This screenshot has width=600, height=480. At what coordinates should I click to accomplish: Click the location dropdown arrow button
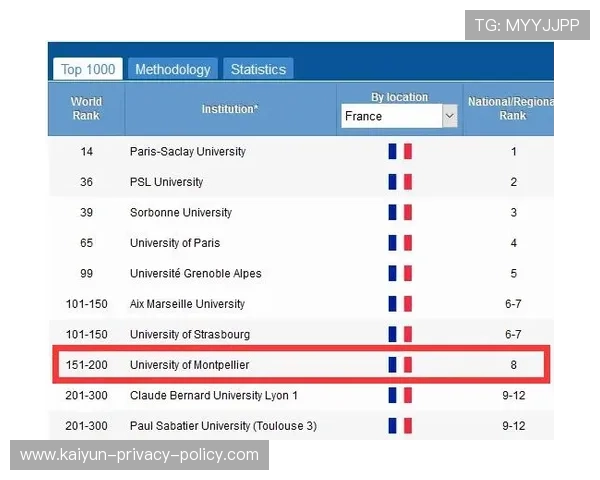(x=450, y=116)
